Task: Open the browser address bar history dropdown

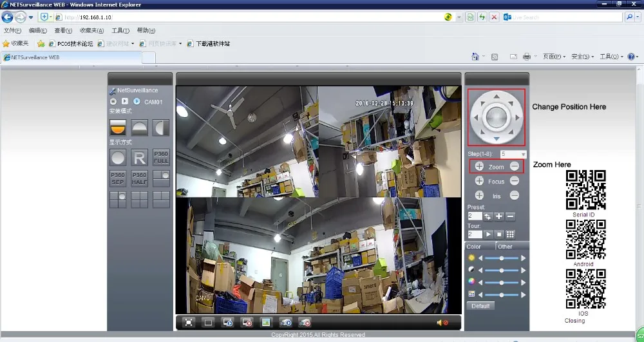Action: (459, 17)
